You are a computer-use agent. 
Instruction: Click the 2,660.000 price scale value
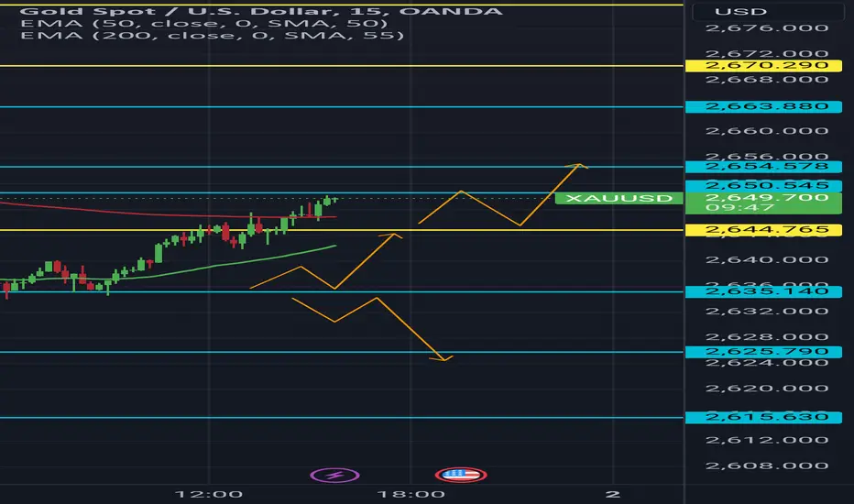click(767, 131)
